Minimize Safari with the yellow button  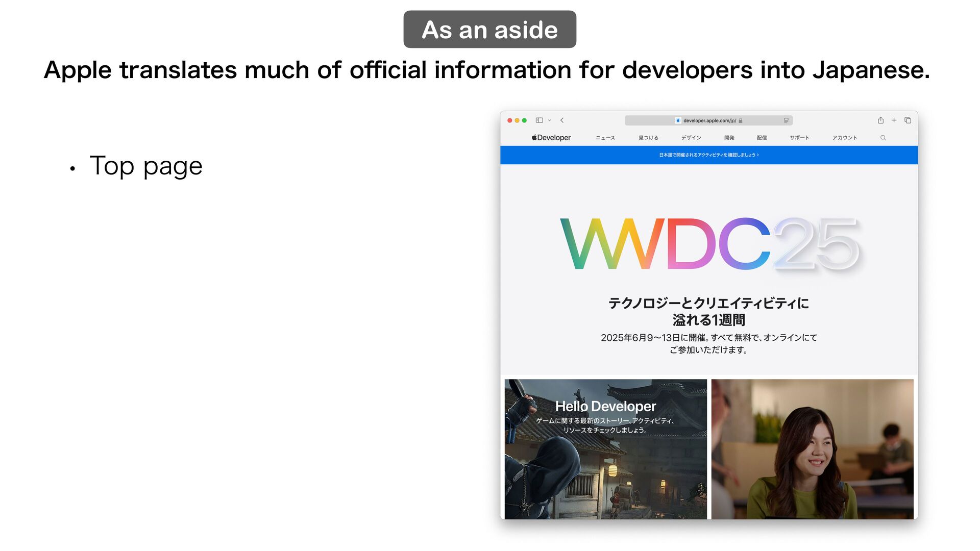(517, 120)
